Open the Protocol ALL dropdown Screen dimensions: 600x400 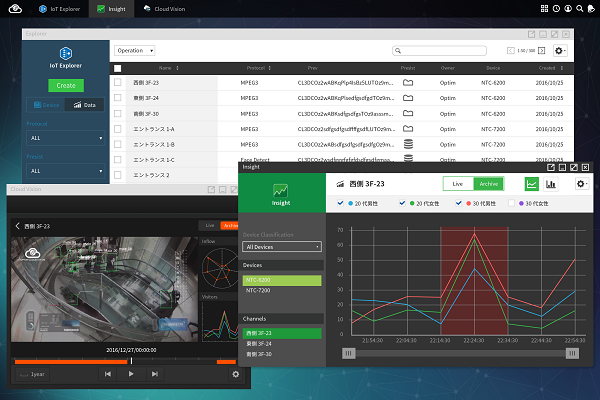click(67, 138)
